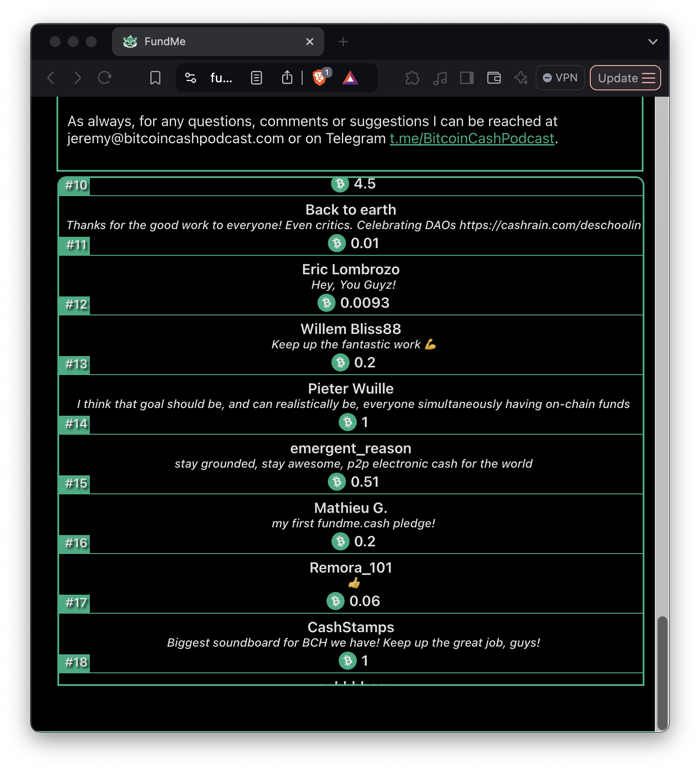Open the Leo AI sparkle icon
The width and height of the screenshot is (700, 770).
[x=521, y=78]
